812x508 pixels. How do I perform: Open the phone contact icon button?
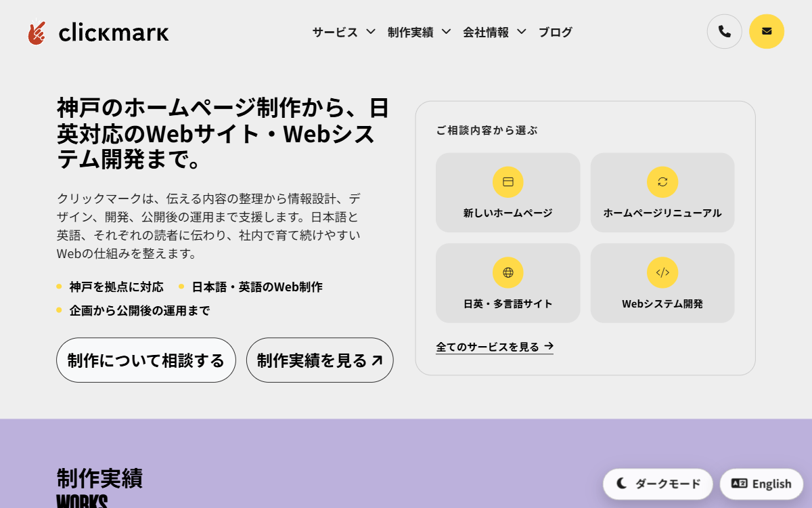(725, 31)
